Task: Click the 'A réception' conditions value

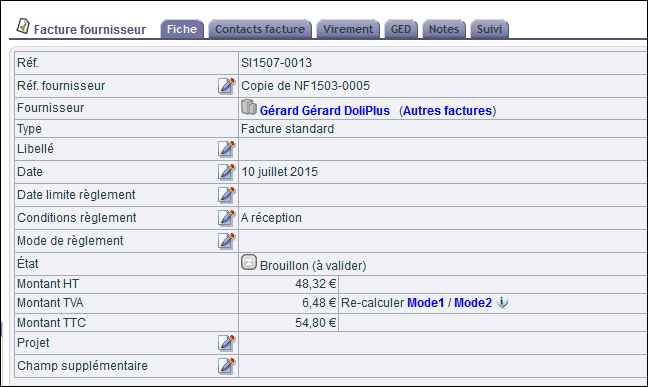Action: click(272, 218)
